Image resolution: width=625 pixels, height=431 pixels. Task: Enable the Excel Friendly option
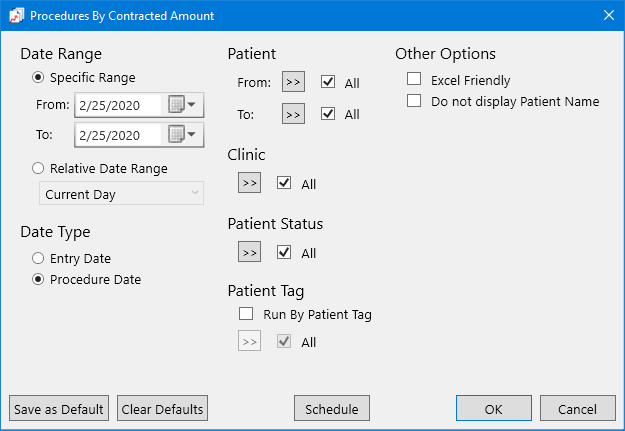[x=414, y=79]
